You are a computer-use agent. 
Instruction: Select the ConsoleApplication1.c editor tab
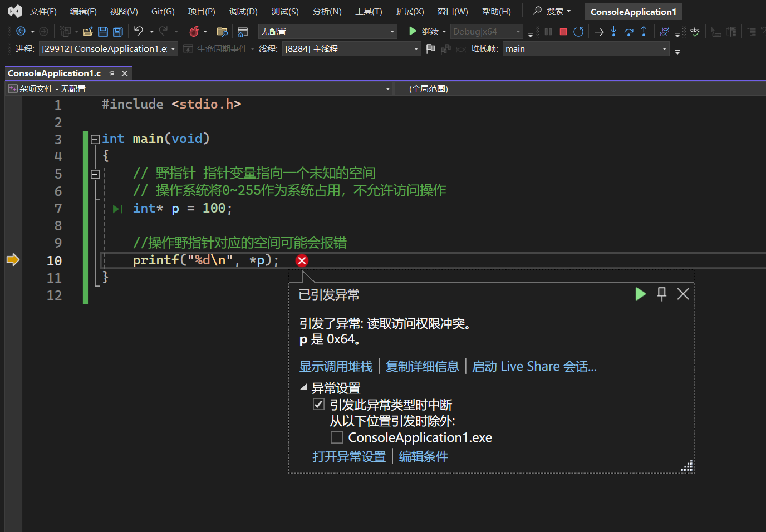tap(54, 73)
